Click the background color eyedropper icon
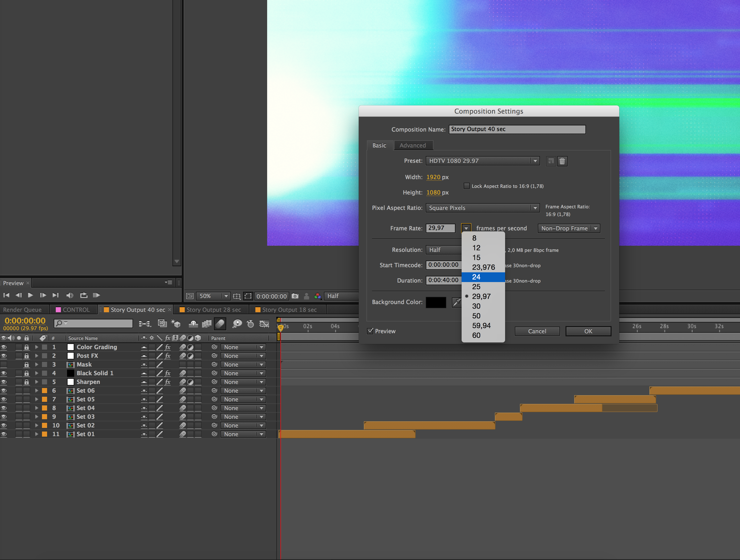 pyautogui.click(x=457, y=302)
